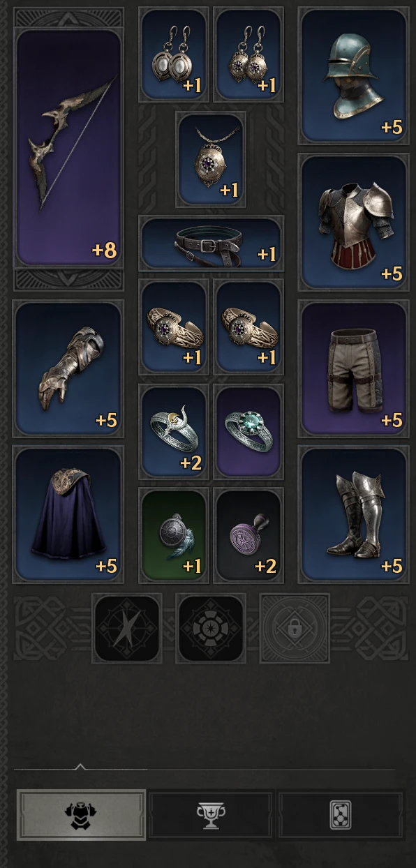416x868 pixels.
Task: Click the amethyst necklace slot
Action: 211,159
